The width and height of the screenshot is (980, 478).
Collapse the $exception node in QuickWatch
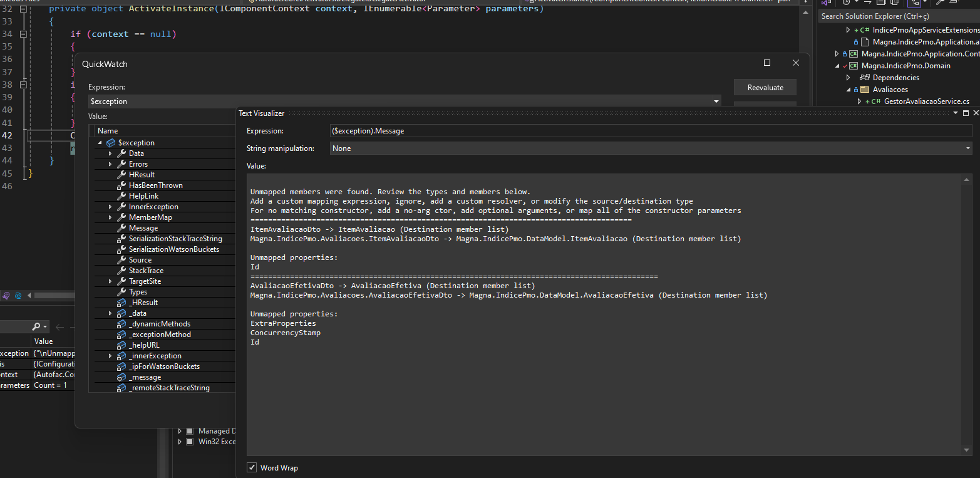(100, 142)
